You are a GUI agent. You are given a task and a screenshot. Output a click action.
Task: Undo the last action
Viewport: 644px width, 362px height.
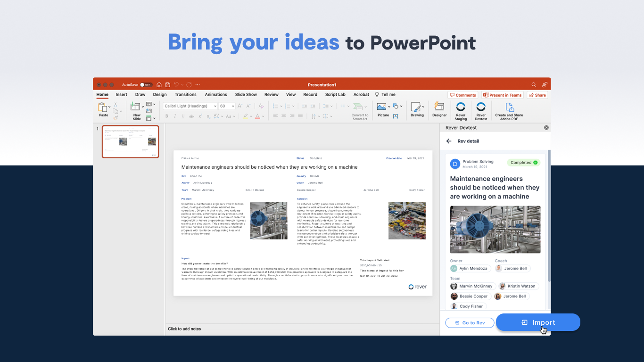pyautogui.click(x=176, y=85)
